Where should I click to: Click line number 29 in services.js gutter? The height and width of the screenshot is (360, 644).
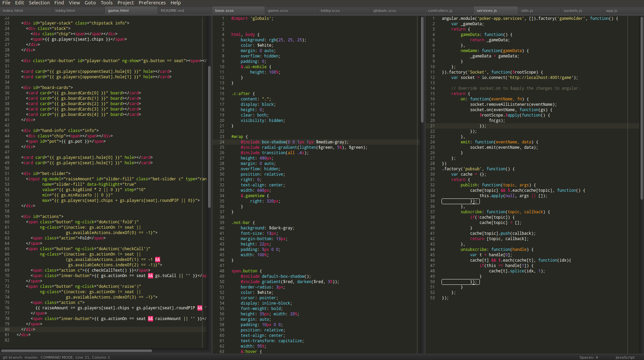point(432,169)
